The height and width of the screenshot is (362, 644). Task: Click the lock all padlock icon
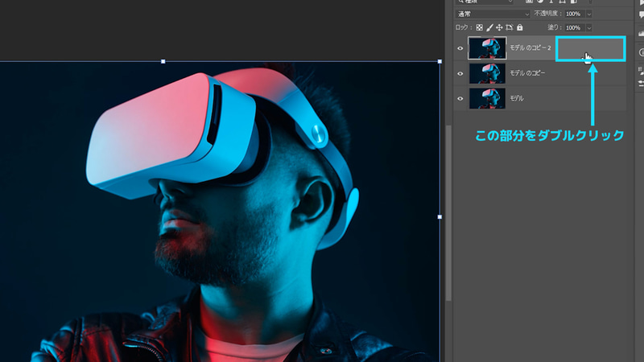[x=519, y=27]
